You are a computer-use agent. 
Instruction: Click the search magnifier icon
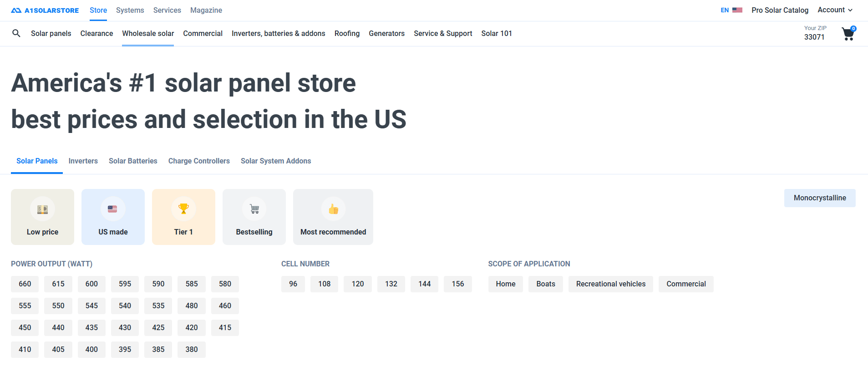16,33
